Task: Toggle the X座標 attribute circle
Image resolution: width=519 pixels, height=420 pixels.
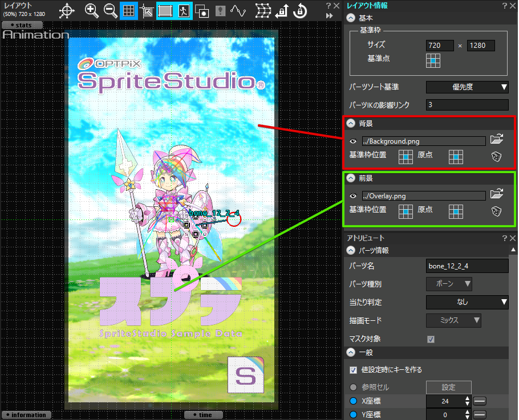Action: pyautogui.click(x=353, y=401)
